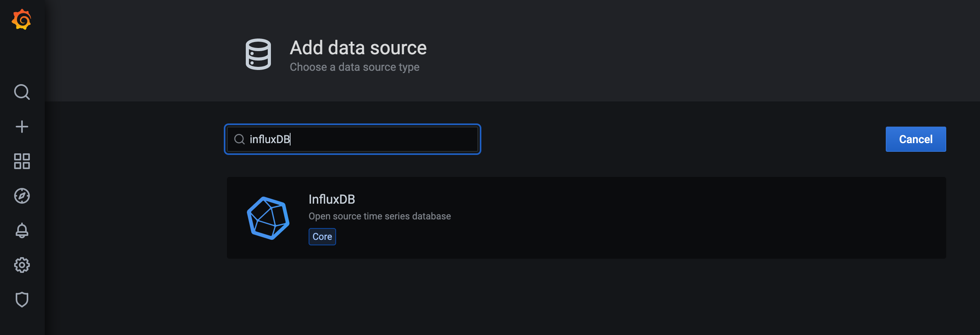
Task: Click the database icon beside the page title
Action: [258, 54]
